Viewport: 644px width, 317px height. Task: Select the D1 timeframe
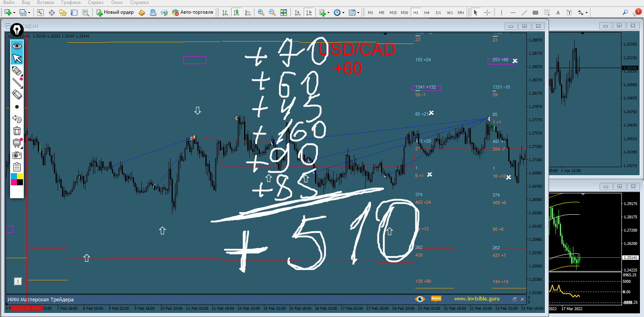click(438, 12)
